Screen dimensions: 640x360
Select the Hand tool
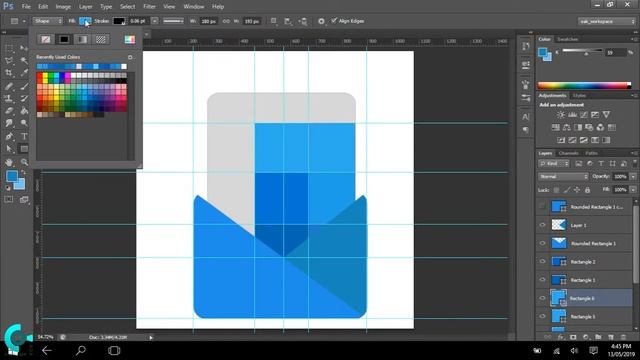pos(9,162)
